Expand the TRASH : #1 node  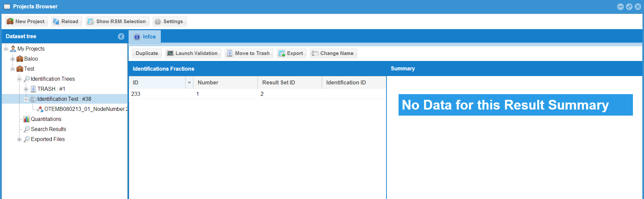click(26, 89)
